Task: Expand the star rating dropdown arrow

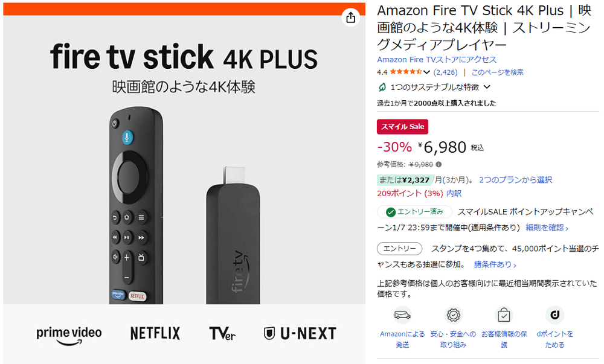Action: [x=426, y=72]
